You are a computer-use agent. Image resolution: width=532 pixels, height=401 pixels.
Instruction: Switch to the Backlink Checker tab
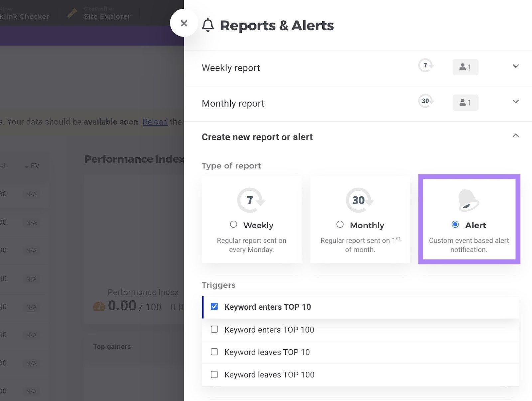pyautogui.click(x=25, y=16)
